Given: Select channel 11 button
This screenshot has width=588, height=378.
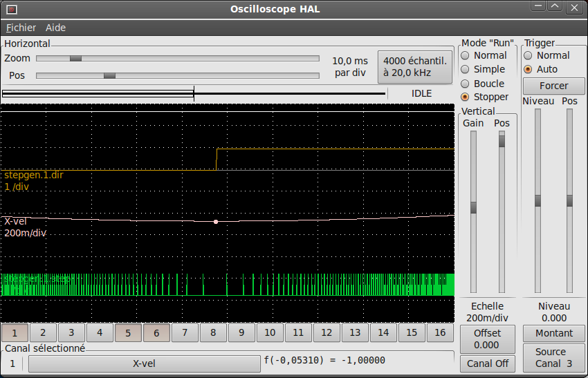Looking at the screenshot, I should (x=298, y=332).
